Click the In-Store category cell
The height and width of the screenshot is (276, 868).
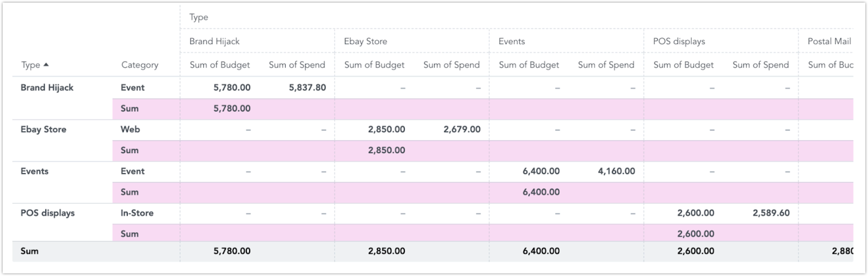(x=137, y=213)
